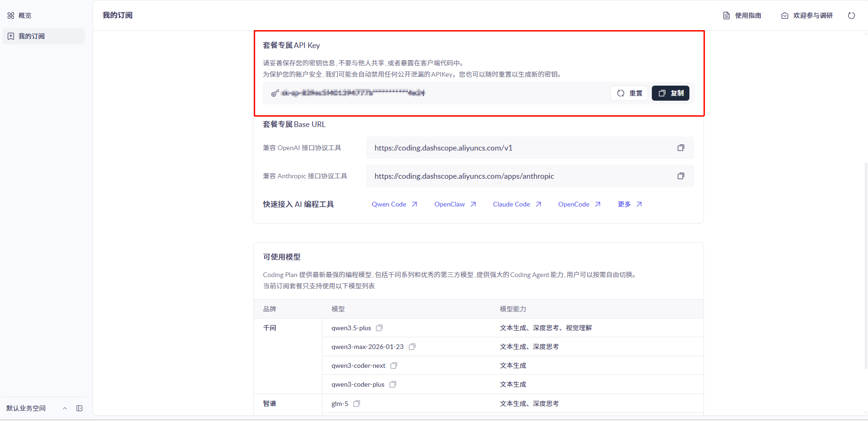Copy the OpenAI-compatible base URL
Screen dimensions: 868x421
[x=680, y=148]
